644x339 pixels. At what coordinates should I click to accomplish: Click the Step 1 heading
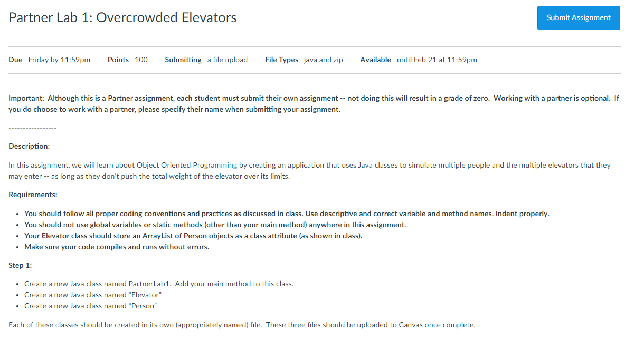tap(18, 265)
